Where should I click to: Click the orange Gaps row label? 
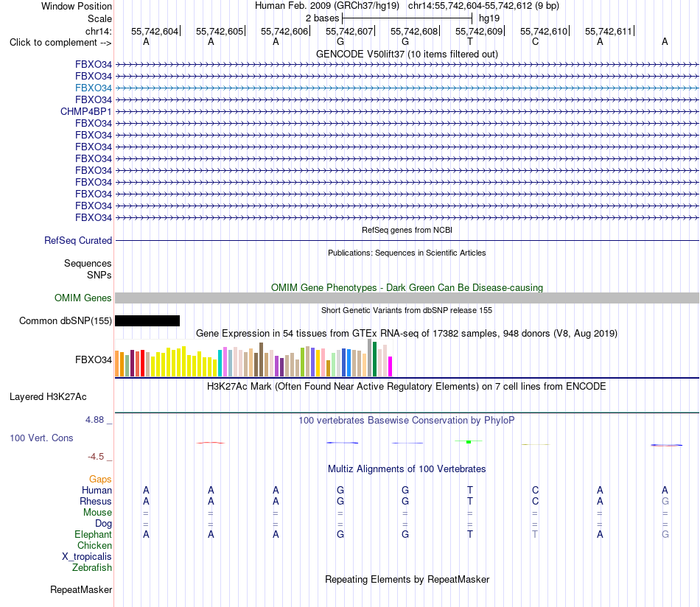pyautogui.click(x=100, y=480)
